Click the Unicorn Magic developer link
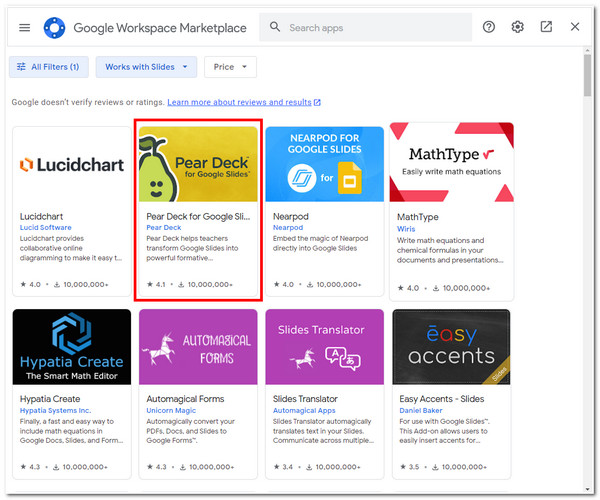This screenshot has height=500, width=600. [x=171, y=410]
